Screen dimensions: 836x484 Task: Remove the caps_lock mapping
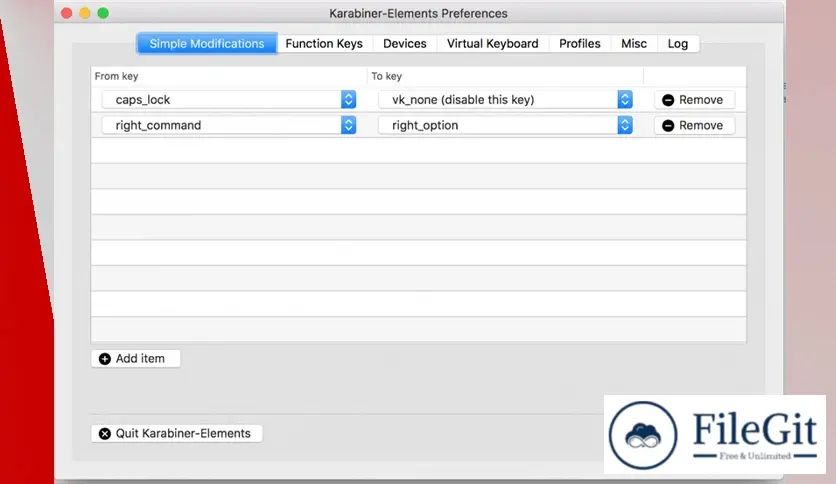click(x=694, y=100)
